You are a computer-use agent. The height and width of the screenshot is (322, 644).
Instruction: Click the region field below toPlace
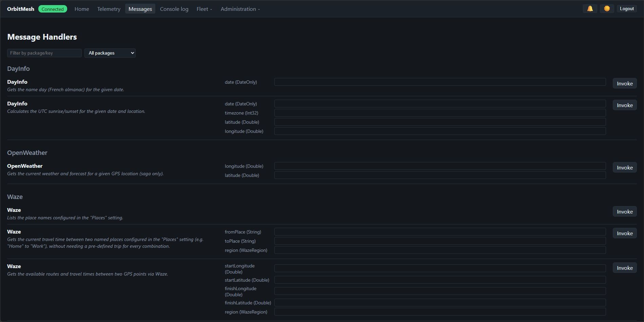click(440, 250)
